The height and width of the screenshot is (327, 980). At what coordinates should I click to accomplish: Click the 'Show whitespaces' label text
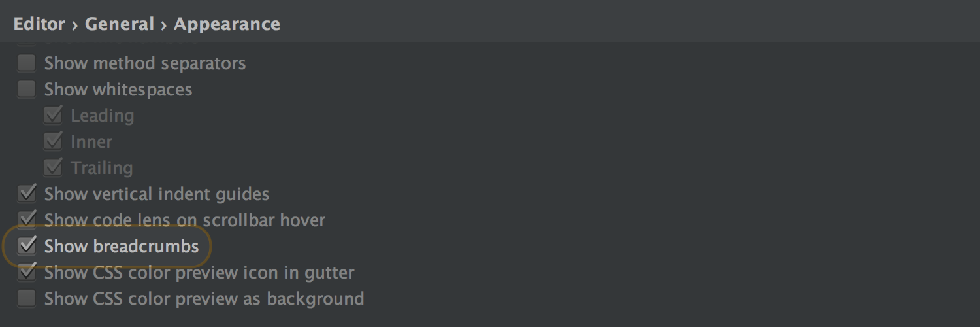coord(118,90)
